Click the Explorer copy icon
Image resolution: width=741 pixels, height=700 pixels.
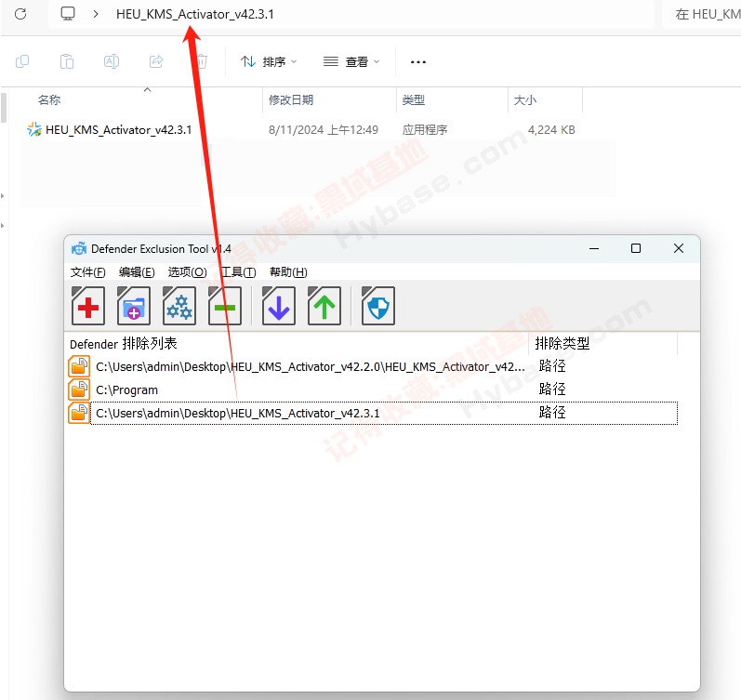coord(22,61)
